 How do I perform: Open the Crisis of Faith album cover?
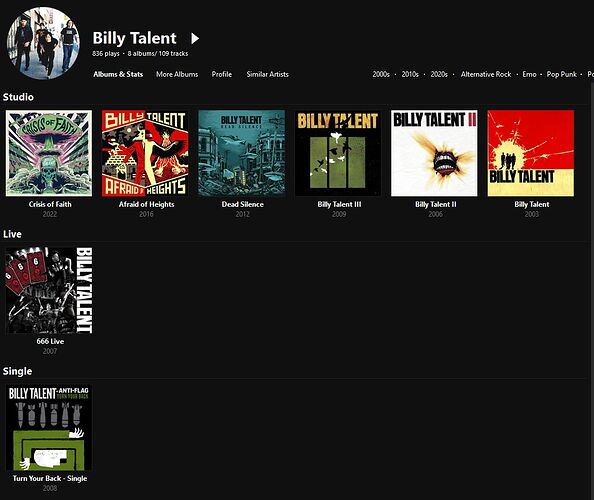(x=49, y=153)
